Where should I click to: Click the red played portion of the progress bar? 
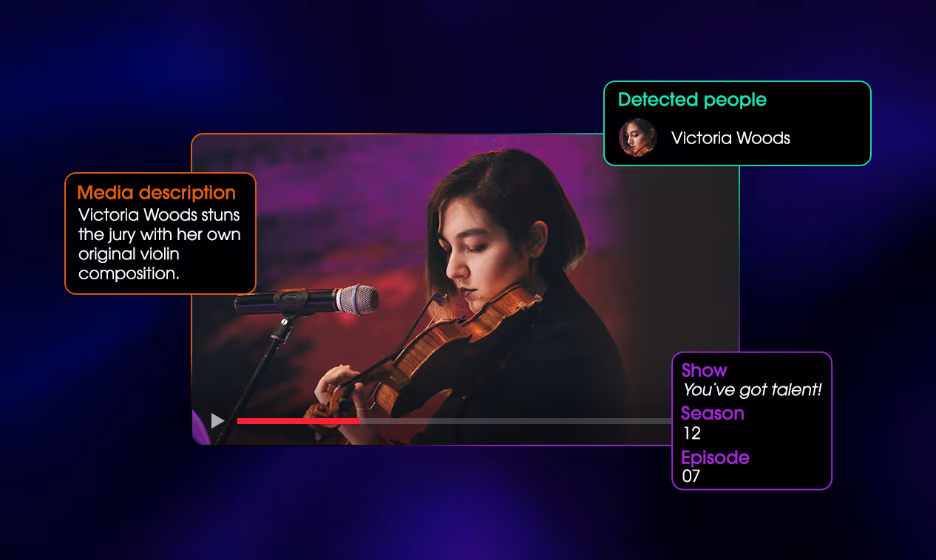coord(298,421)
